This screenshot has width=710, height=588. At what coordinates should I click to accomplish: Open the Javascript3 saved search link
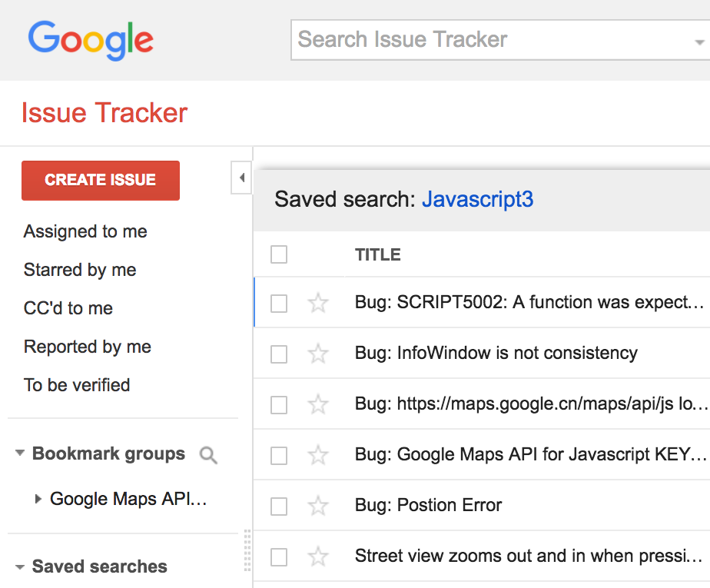477,199
